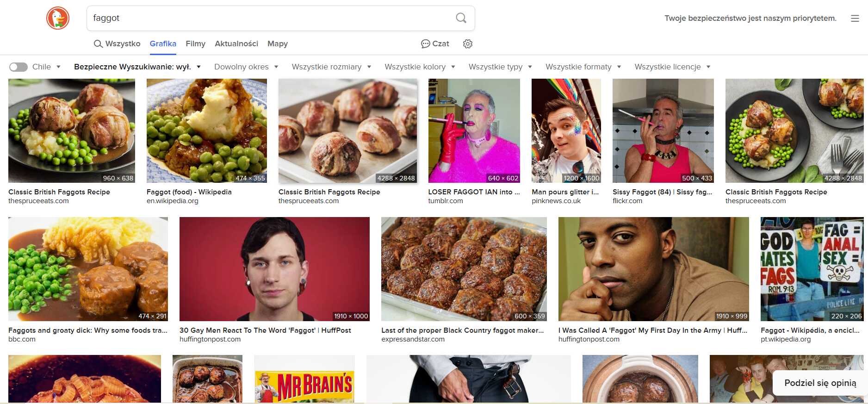Click the 474 × 355 size label
The height and width of the screenshot is (404, 868).
[x=250, y=178]
